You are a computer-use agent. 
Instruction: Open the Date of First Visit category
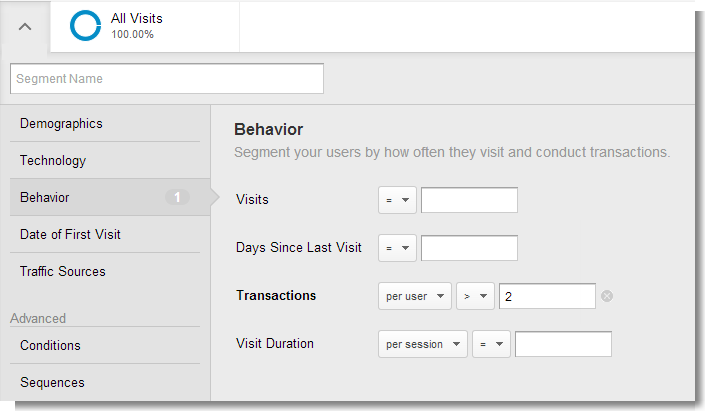click(x=70, y=235)
